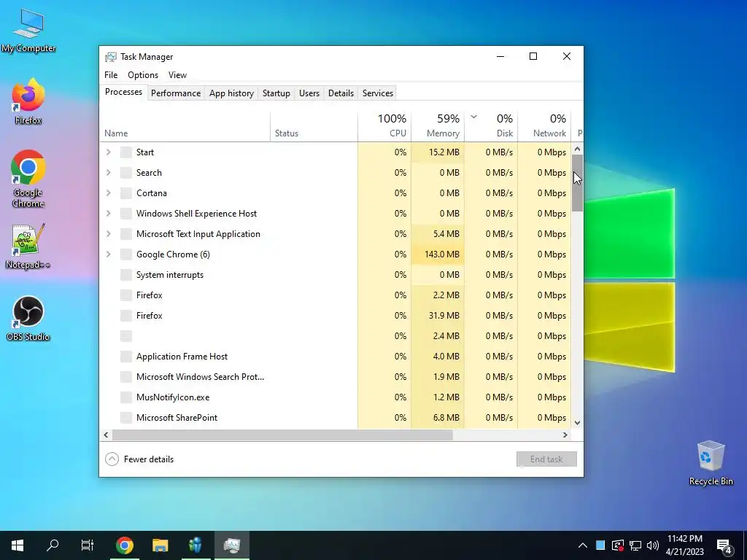747x560 pixels.
Task: Click the horizontal scroll left arrow
Action: click(106, 435)
